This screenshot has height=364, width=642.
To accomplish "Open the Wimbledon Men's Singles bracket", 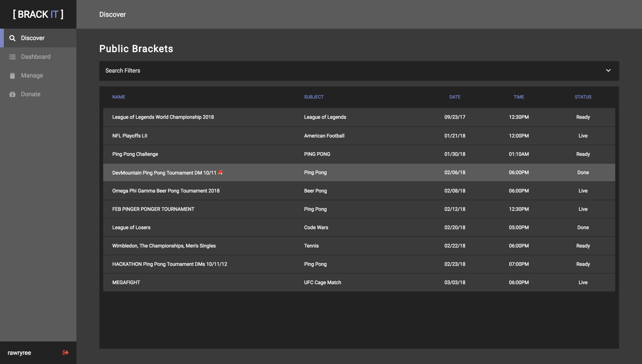I will 164,246.
